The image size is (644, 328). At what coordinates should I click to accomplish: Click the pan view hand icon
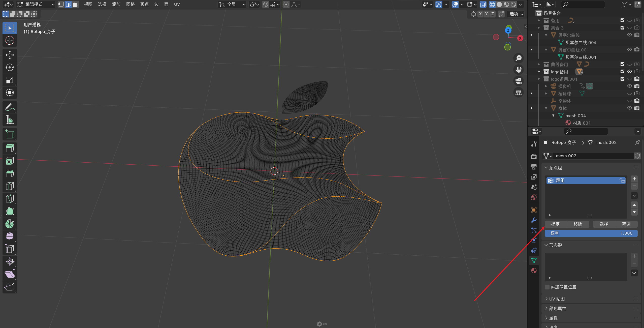[x=519, y=70]
